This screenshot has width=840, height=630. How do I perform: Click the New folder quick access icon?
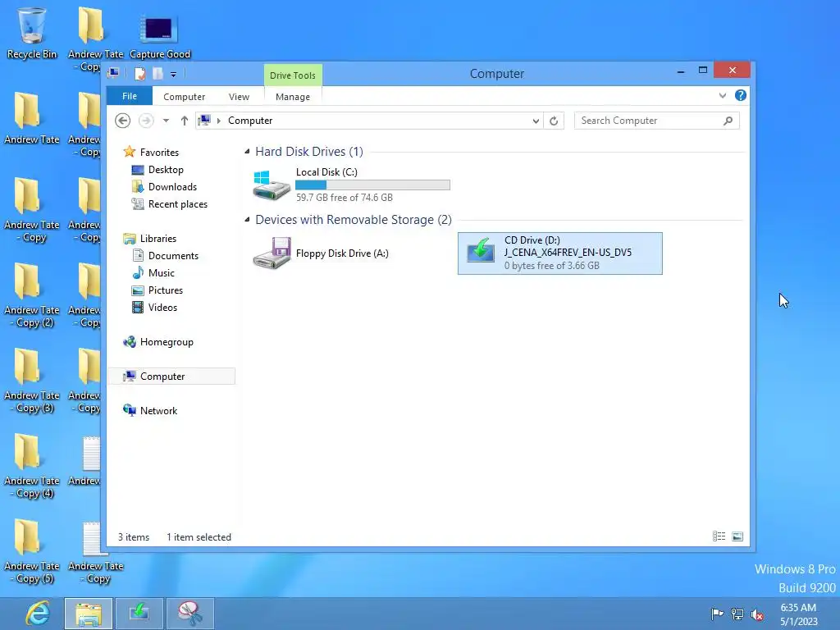(157, 73)
